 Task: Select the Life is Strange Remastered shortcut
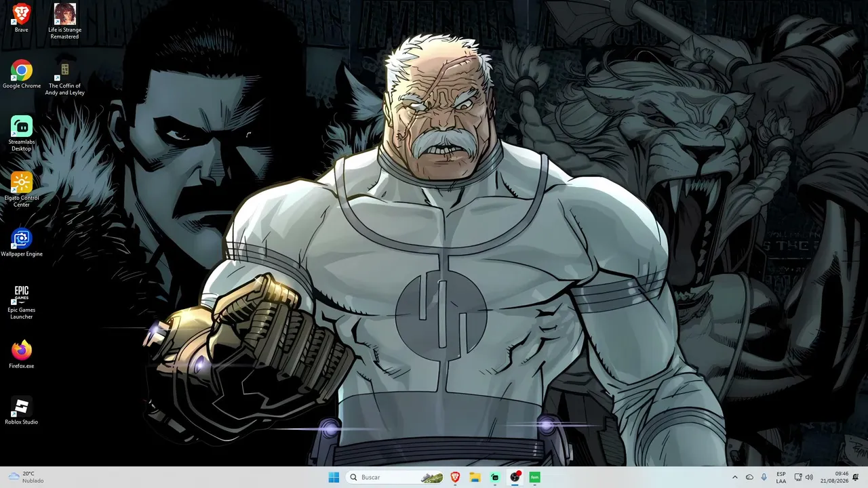(64, 21)
